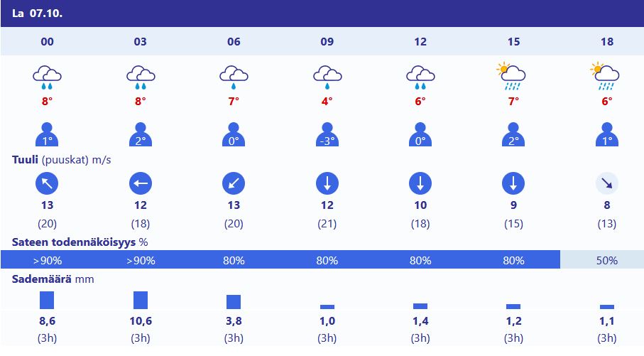Click the Sademäärä mm label
The width and height of the screenshot is (644, 356).
(53, 279)
